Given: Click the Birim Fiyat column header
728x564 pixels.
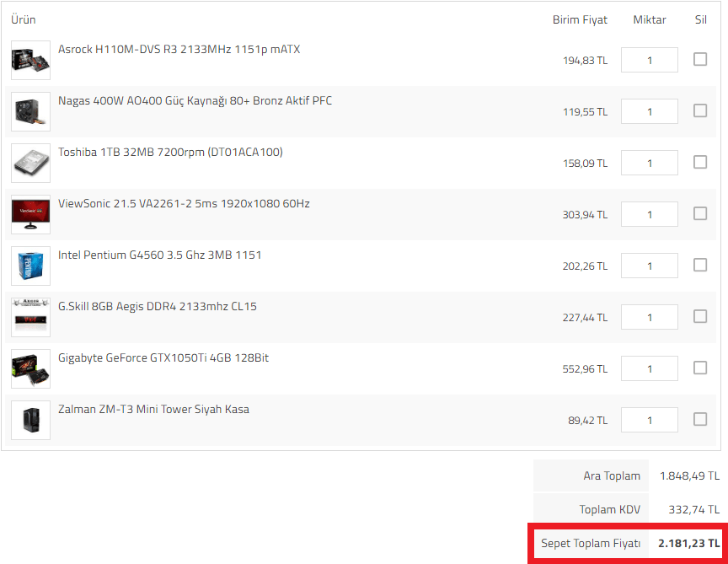Looking at the screenshot, I should point(580,20).
